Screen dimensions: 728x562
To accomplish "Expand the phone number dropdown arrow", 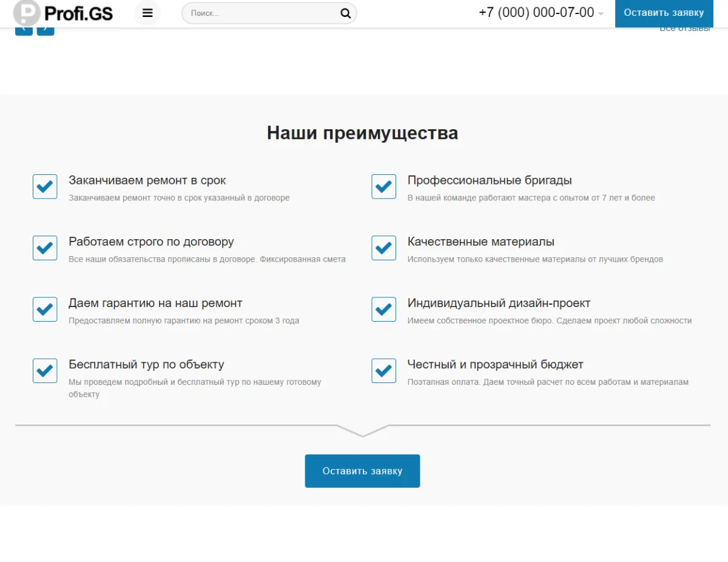I will 601,15.
